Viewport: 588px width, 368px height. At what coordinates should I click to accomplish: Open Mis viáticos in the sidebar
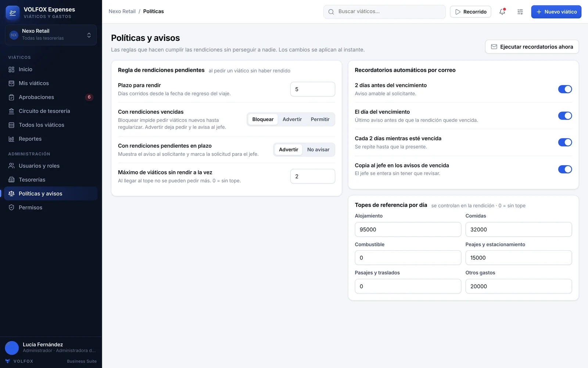(x=51, y=84)
